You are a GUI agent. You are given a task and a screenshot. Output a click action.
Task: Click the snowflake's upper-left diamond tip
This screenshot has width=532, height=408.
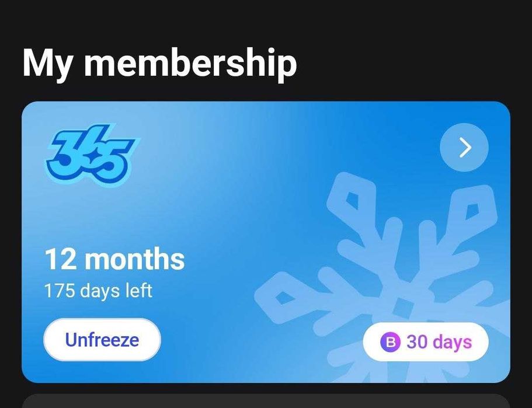pos(351,198)
